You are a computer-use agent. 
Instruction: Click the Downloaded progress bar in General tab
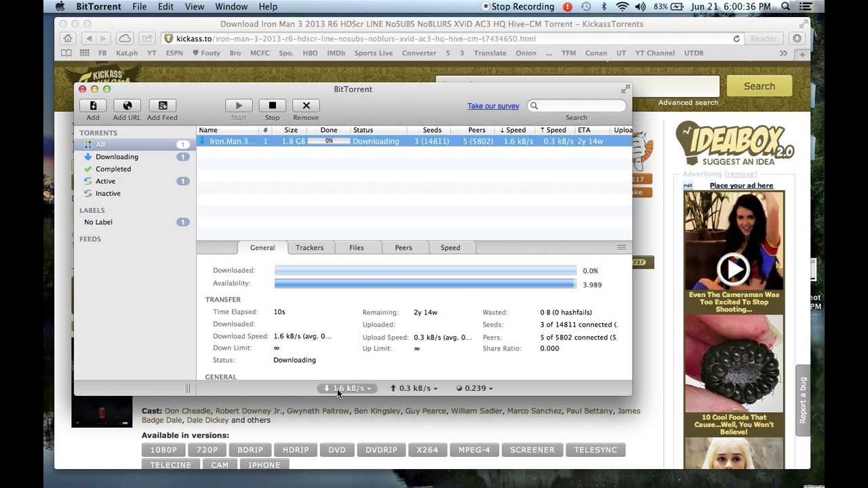pos(425,270)
